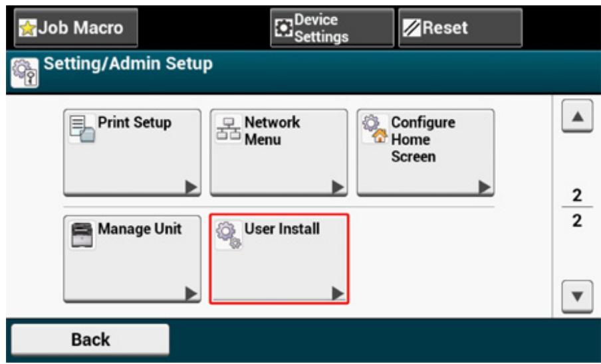Screen dimensions: 601x364
Task: Click the Configure Home Screen tile arrow
Action: tap(485, 187)
